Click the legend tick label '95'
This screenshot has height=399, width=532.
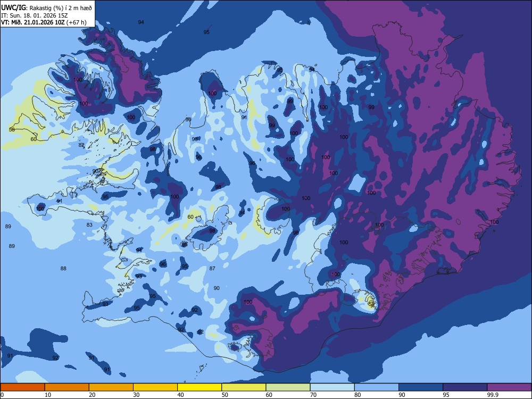click(446, 395)
